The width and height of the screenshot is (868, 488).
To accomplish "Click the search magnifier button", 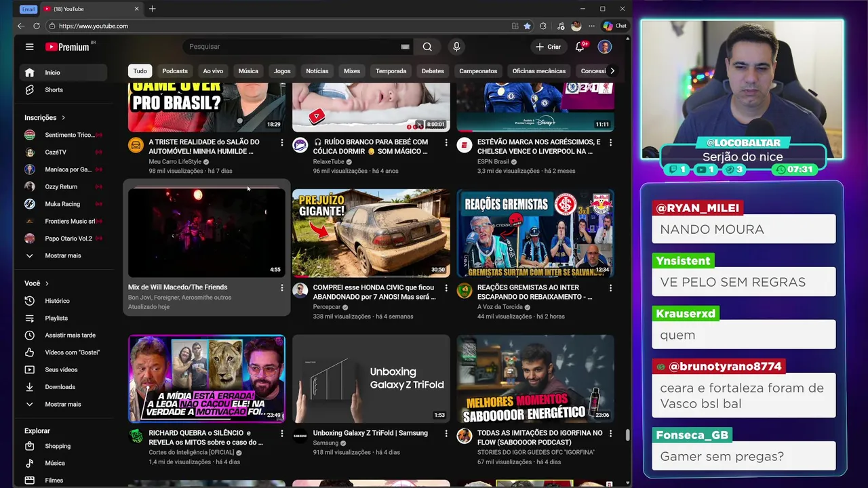I will pos(427,47).
